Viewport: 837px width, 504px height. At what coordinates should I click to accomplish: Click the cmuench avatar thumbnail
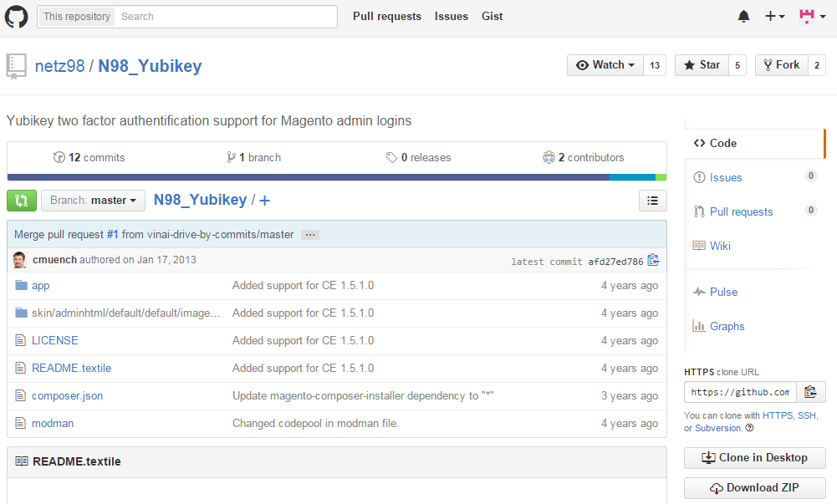pos(20,260)
